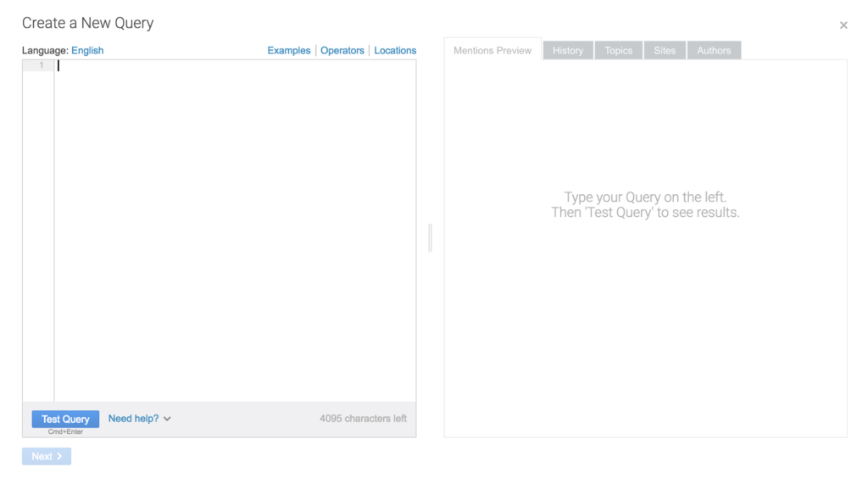Select the Sites tab

(665, 51)
